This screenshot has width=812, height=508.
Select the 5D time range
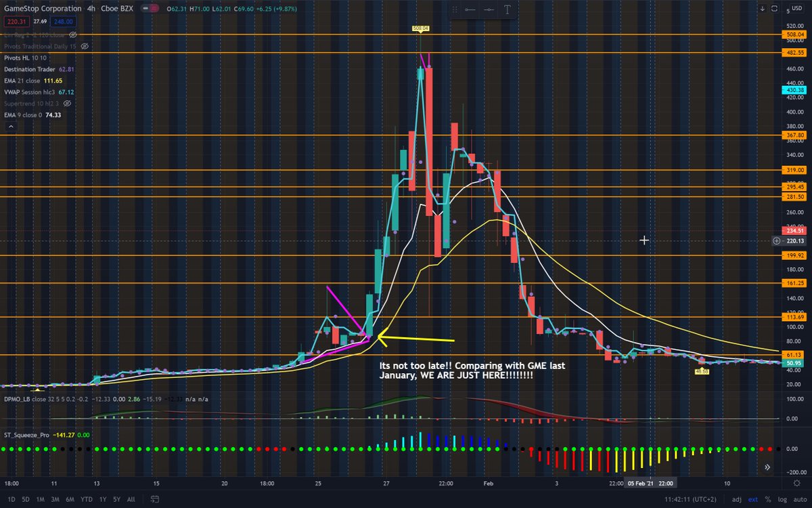point(25,500)
